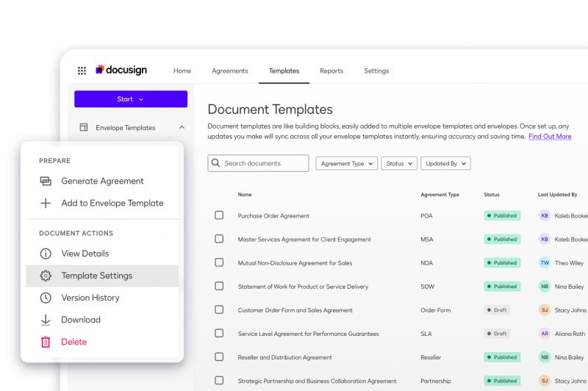The image size is (588, 391).
Task: Open the Status filter dropdown
Action: [399, 163]
